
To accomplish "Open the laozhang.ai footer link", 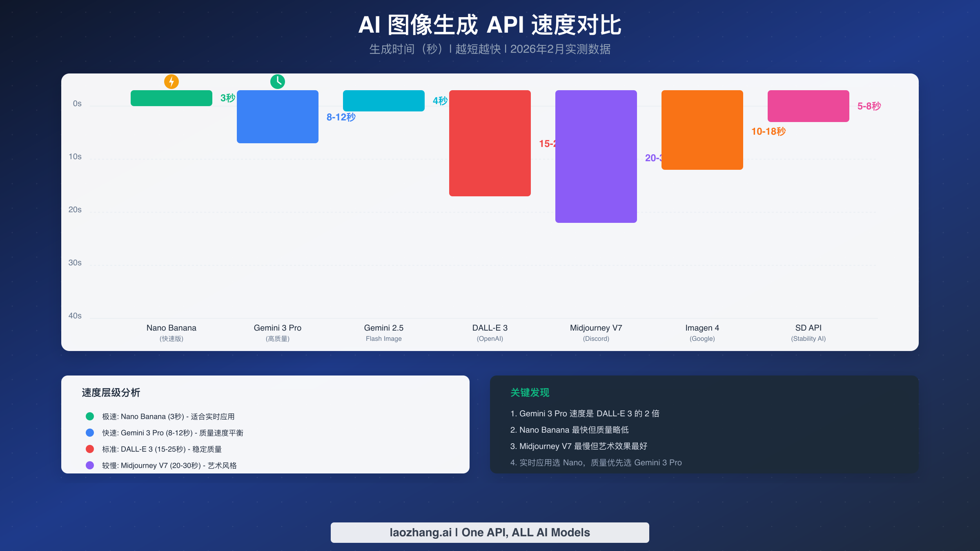I will tap(490, 532).
